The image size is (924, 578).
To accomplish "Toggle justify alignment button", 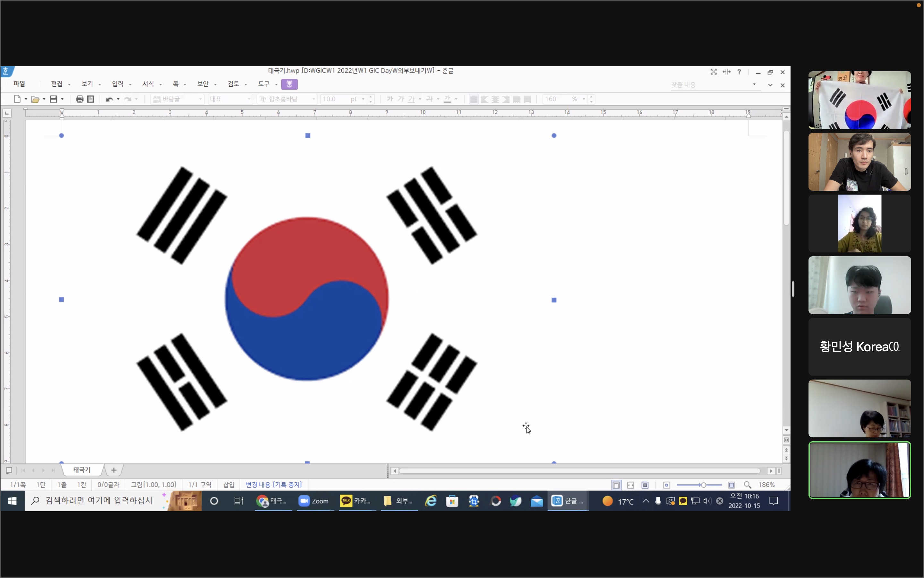I will (474, 100).
